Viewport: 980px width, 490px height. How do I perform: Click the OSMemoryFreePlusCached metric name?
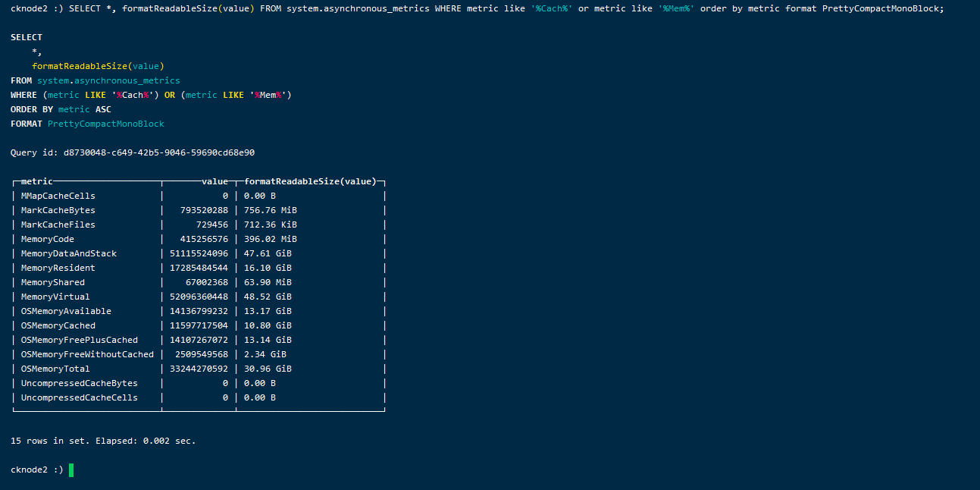point(80,340)
